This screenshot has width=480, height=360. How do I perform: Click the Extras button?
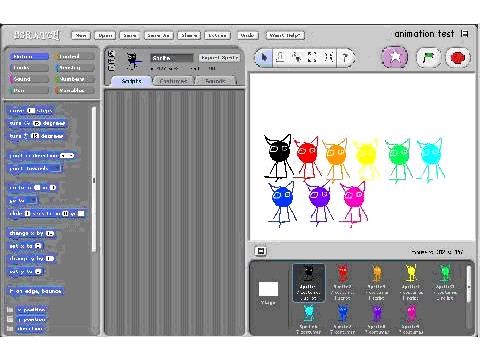(x=217, y=35)
